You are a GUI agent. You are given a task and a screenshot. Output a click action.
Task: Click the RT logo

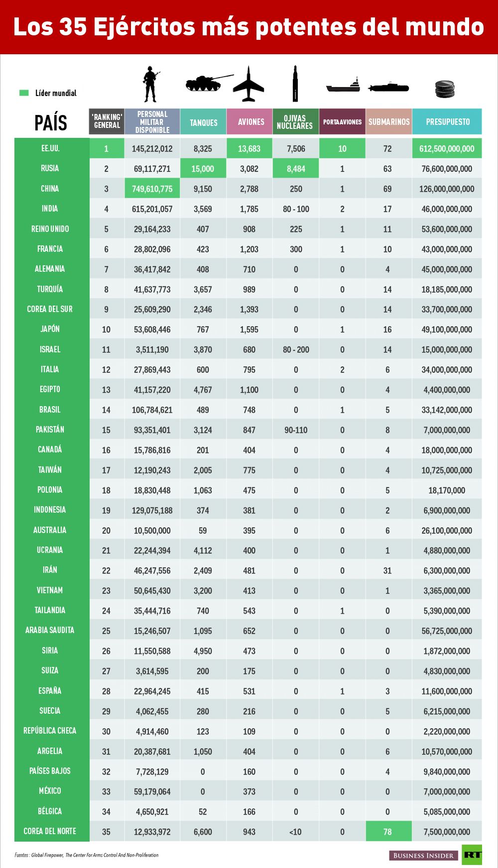(x=472, y=855)
